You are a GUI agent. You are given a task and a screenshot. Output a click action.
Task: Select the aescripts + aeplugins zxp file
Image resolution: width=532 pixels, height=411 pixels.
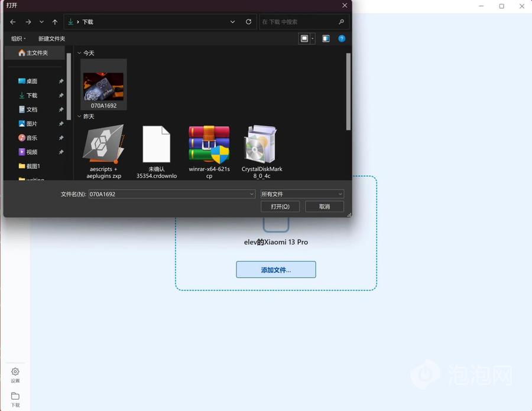pyautogui.click(x=102, y=145)
